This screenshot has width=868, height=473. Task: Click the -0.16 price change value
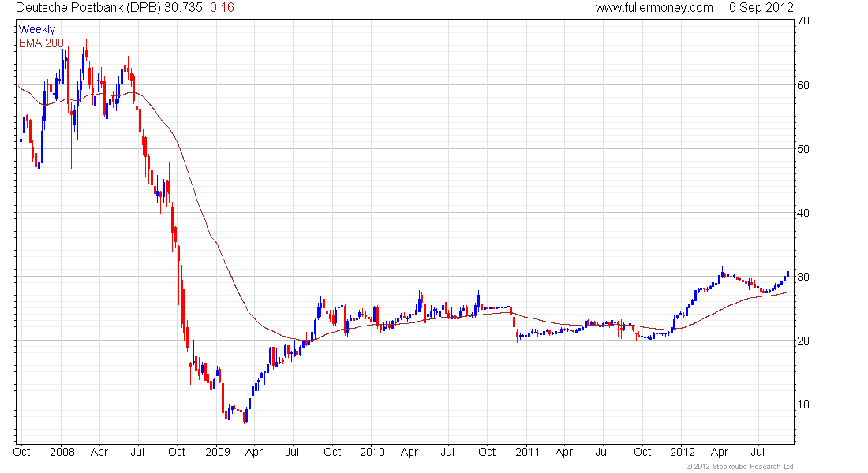click(220, 8)
